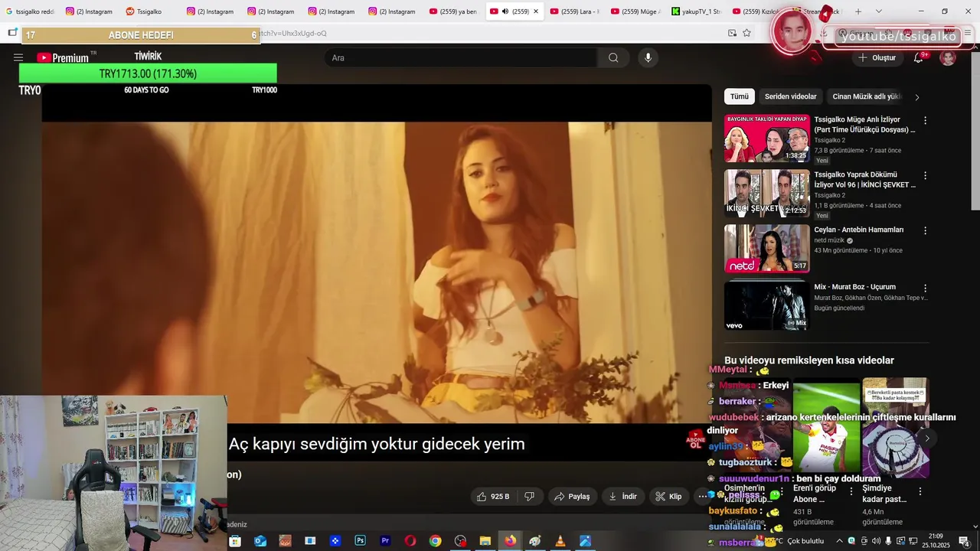Open the notifications bell

[918, 57]
